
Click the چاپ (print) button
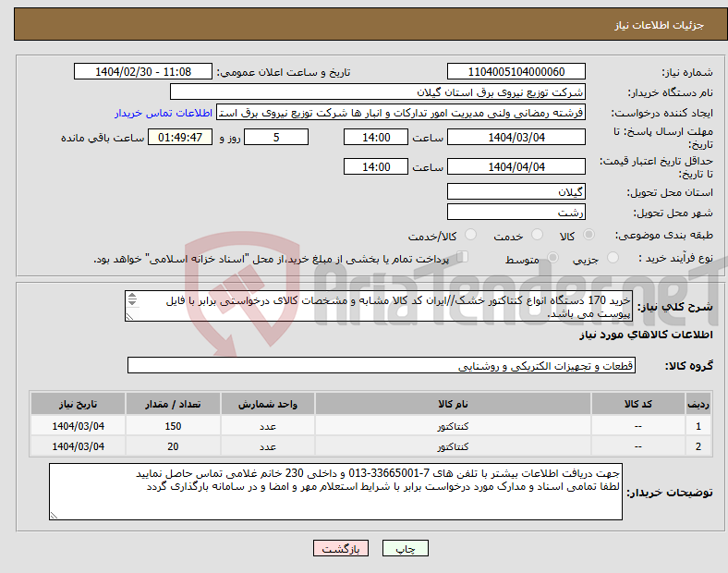coord(405,548)
